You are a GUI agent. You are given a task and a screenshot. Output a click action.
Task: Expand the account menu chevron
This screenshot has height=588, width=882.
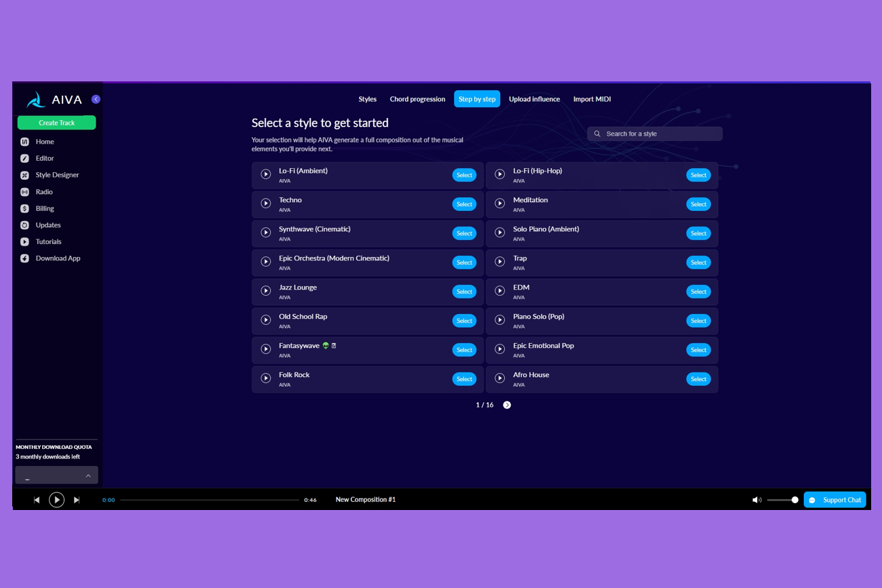88,475
